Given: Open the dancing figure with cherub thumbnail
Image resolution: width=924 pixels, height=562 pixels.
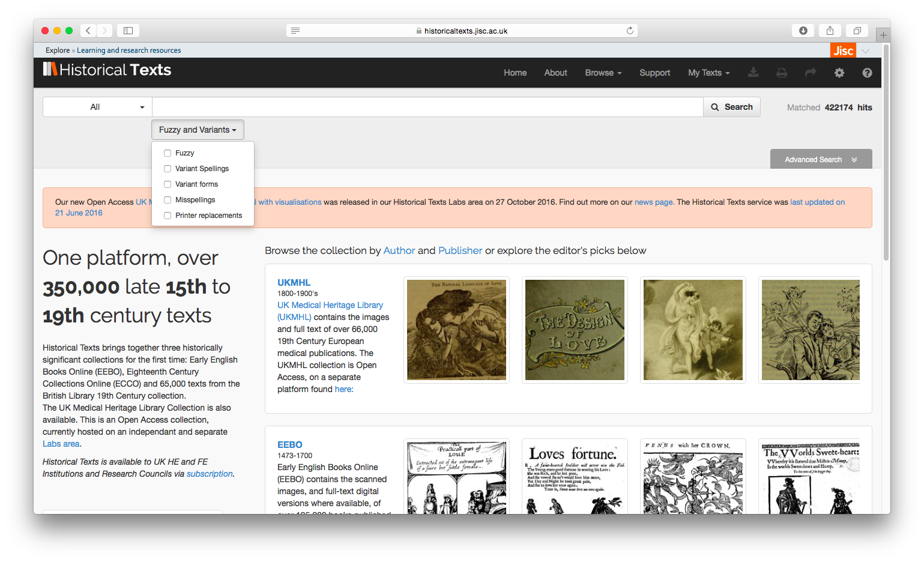Looking at the screenshot, I should click(x=693, y=330).
